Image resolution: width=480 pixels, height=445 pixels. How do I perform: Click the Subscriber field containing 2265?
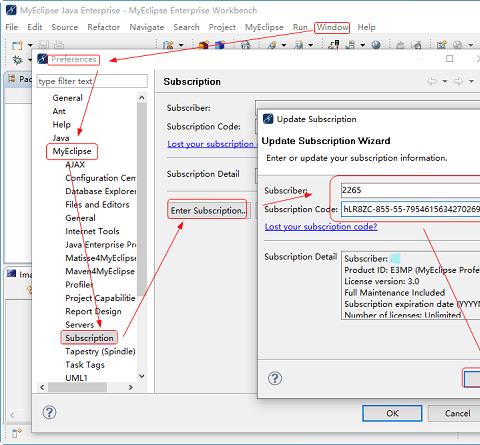410,190
